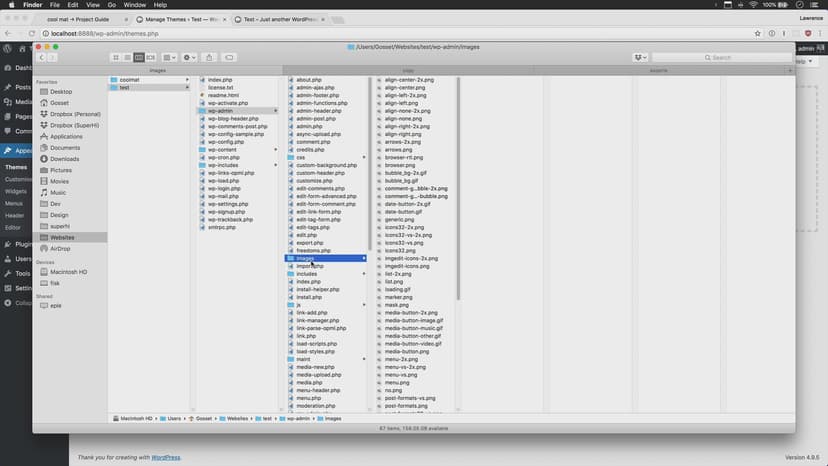Switch to the Manage Themes browser tab

pos(180,19)
